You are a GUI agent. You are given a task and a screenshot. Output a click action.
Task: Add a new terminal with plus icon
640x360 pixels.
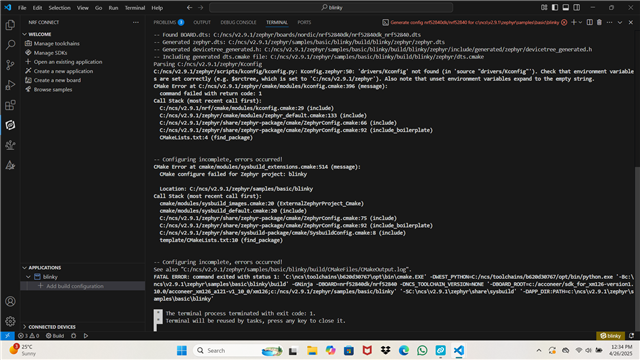point(574,22)
